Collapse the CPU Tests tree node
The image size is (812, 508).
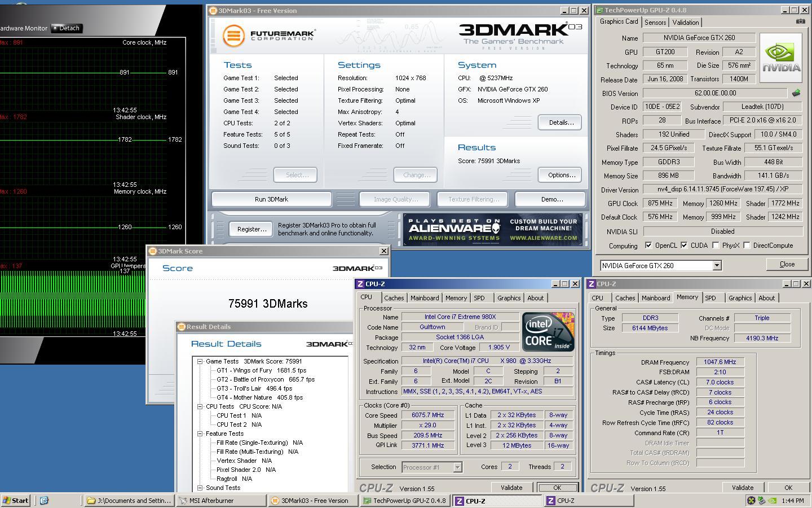(x=200, y=406)
